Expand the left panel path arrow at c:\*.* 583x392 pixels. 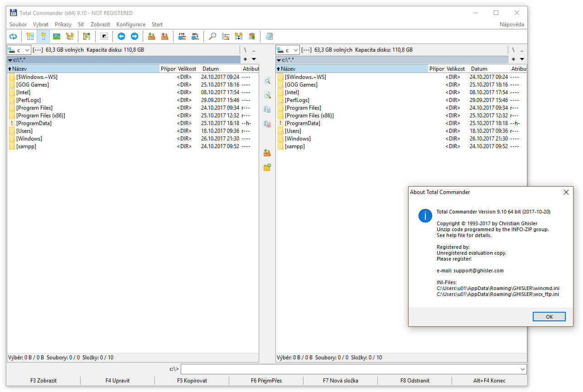[x=10, y=60]
